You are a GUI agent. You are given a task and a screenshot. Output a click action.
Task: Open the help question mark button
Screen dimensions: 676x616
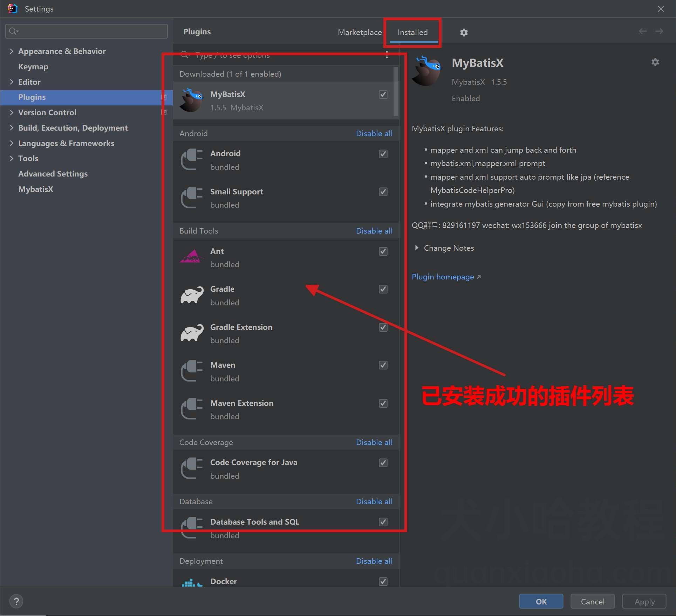point(16,601)
